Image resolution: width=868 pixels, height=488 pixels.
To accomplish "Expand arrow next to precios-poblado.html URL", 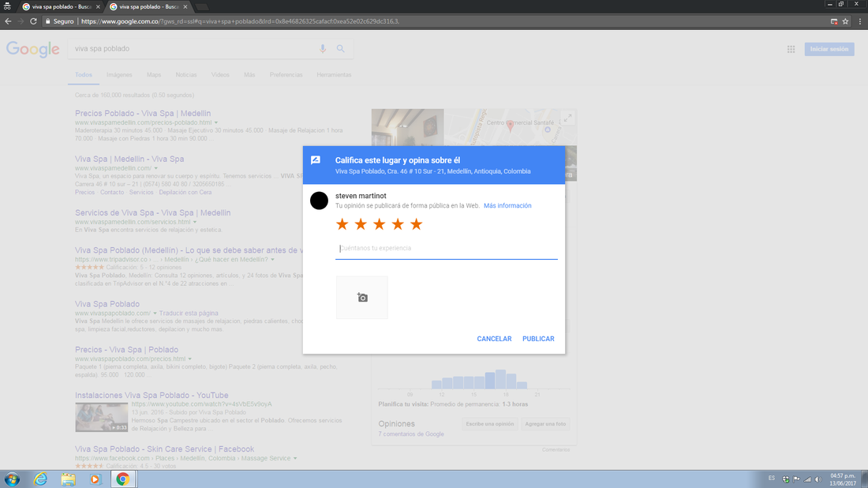I will point(216,122).
